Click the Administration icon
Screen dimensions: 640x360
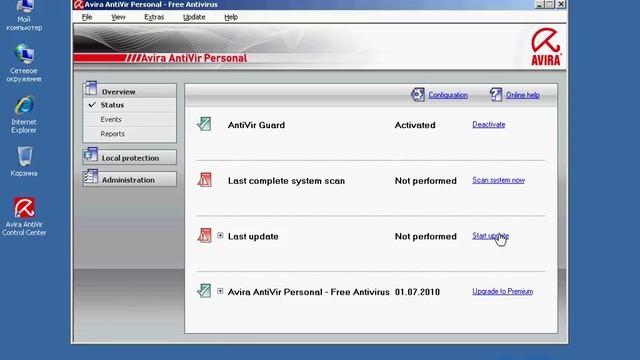pyautogui.click(x=91, y=177)
